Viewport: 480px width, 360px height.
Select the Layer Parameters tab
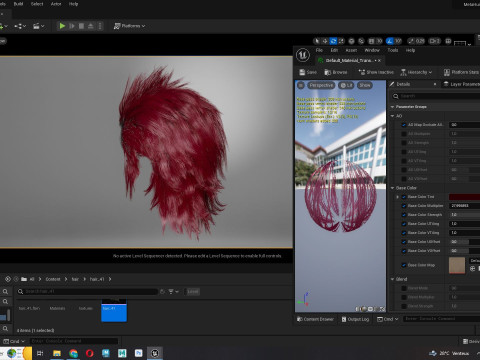coord(462,84)
